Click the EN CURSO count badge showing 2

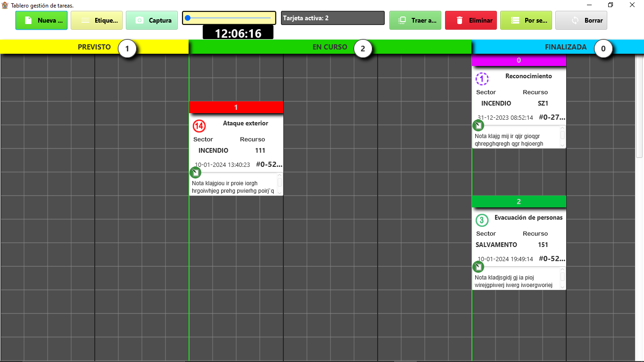click(363, 49)
